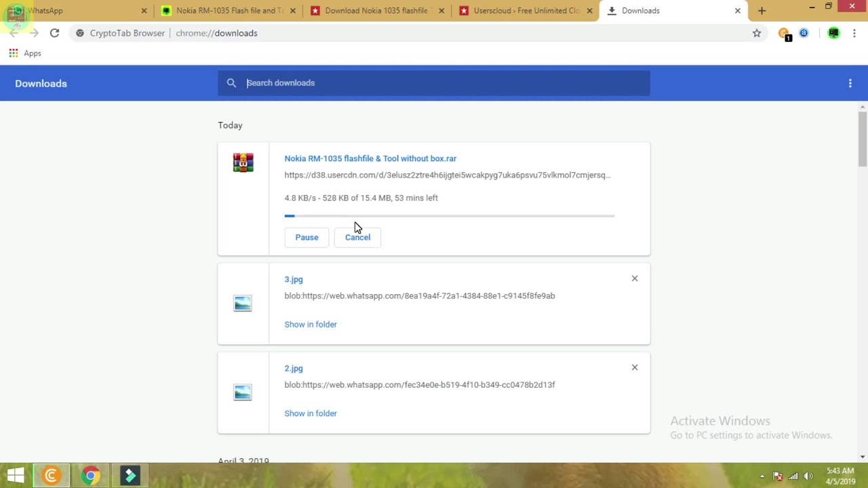The height and width of the screenshot is (488, 868).
Task: Close the Download Nokia 1035 flashfile tab
Action: (441, 11)
